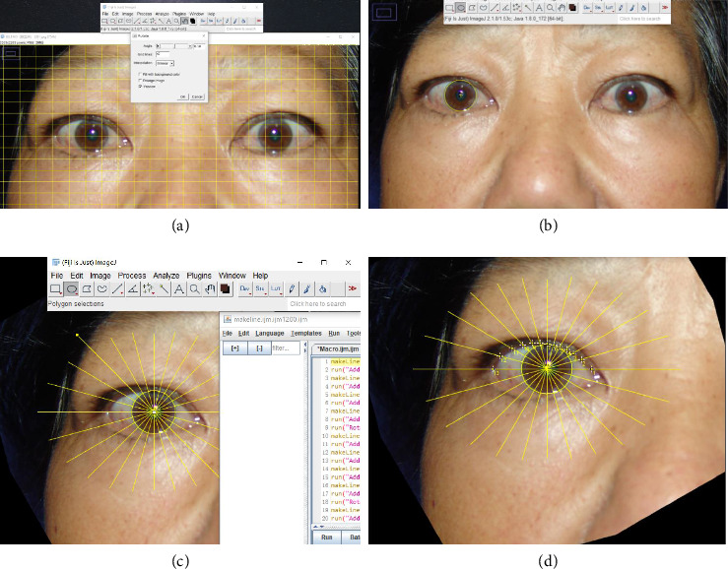Click Grid lines input field in Rotate dialog

pyautogui.click(x=163, y=54)
